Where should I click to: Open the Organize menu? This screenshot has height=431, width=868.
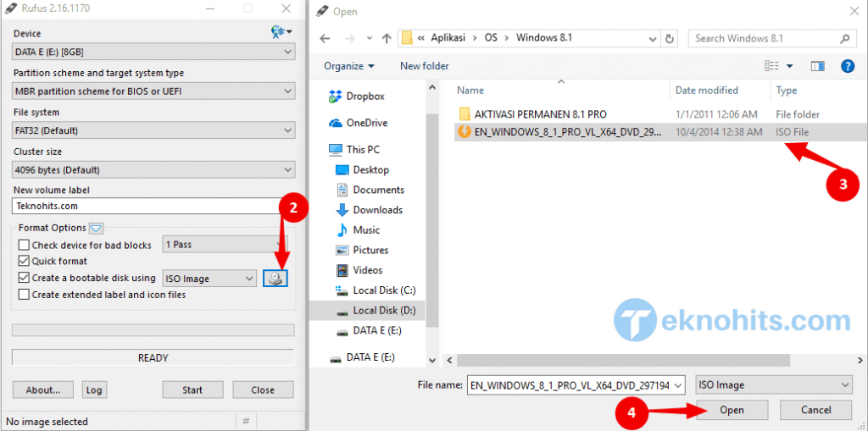click(x=348, y=66)
